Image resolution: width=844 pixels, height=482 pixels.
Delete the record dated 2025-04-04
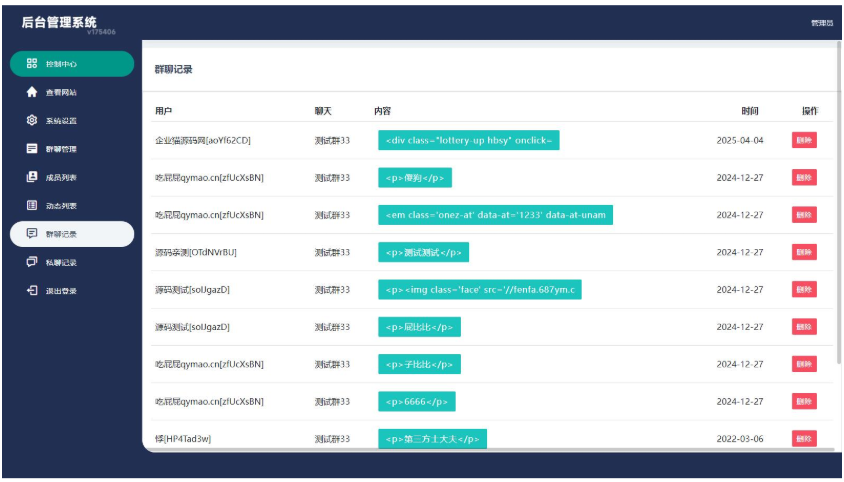click(804, 140)
